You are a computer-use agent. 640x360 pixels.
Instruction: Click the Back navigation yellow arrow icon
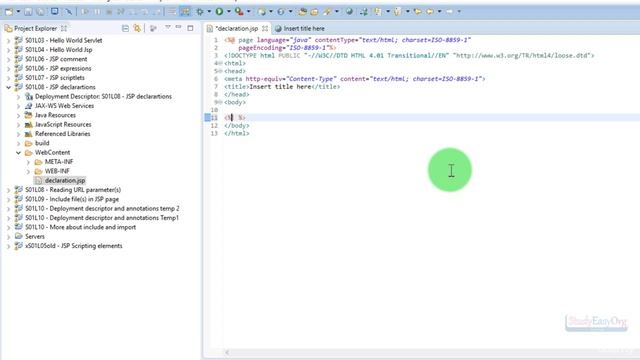(x=430, y=12)
